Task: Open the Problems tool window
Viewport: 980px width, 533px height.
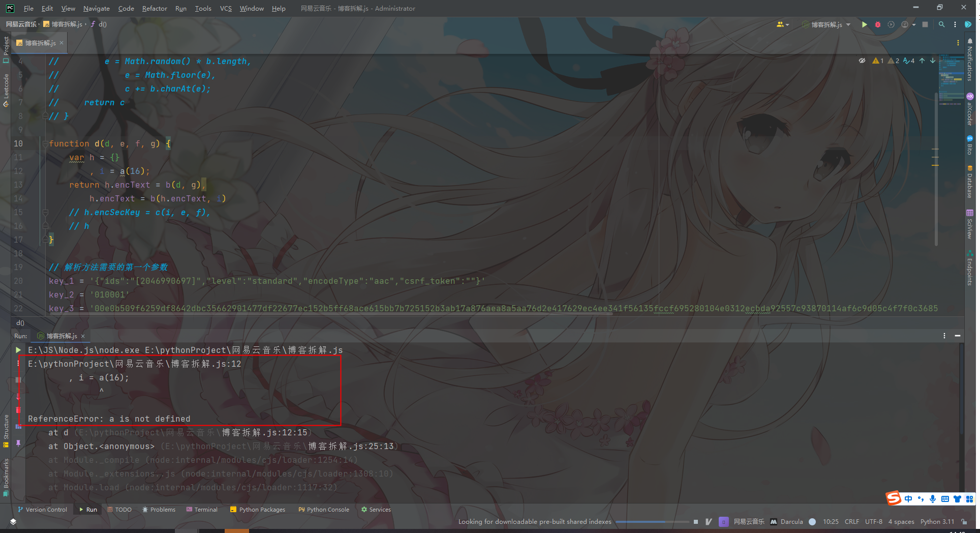Action: 159,509
